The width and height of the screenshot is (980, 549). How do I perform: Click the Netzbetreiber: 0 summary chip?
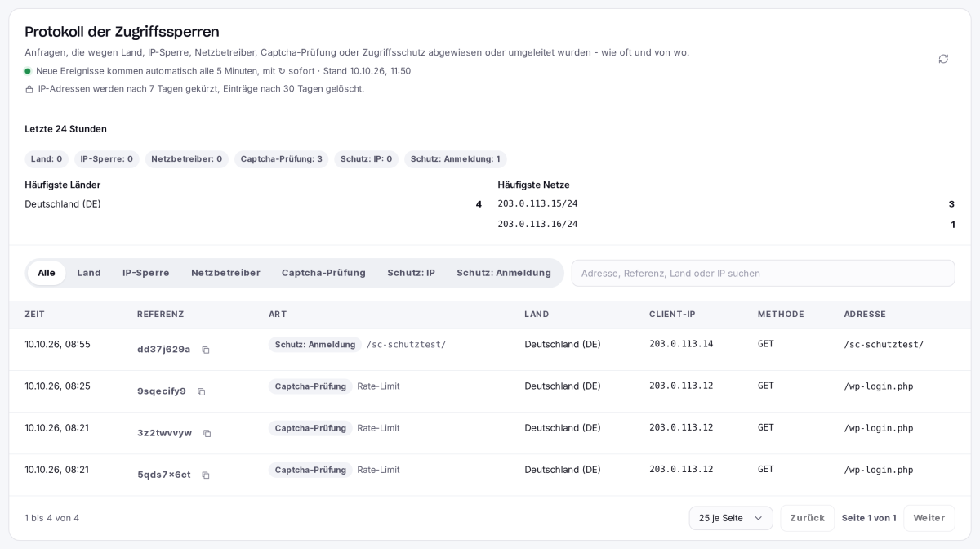click(187, 159)
